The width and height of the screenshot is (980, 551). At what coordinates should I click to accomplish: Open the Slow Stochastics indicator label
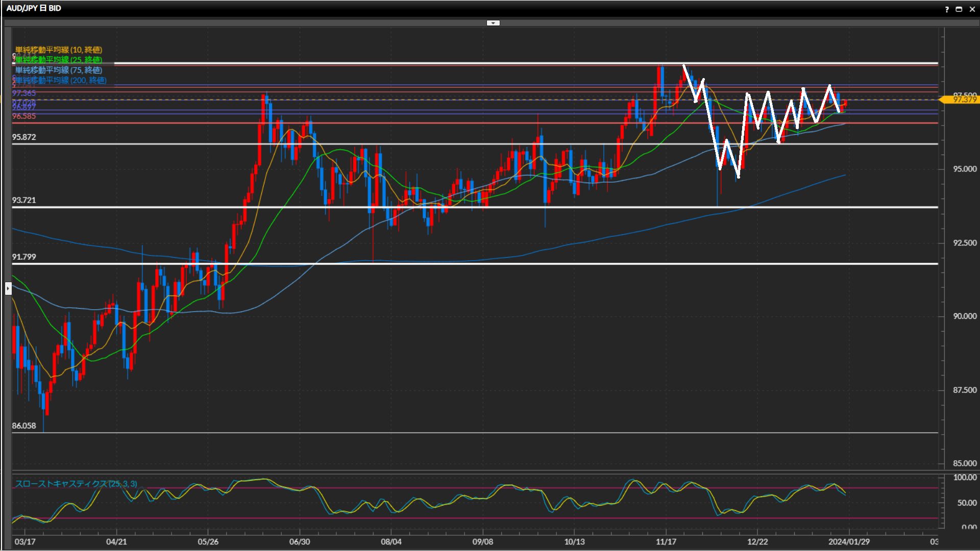(x=76, y=484)
